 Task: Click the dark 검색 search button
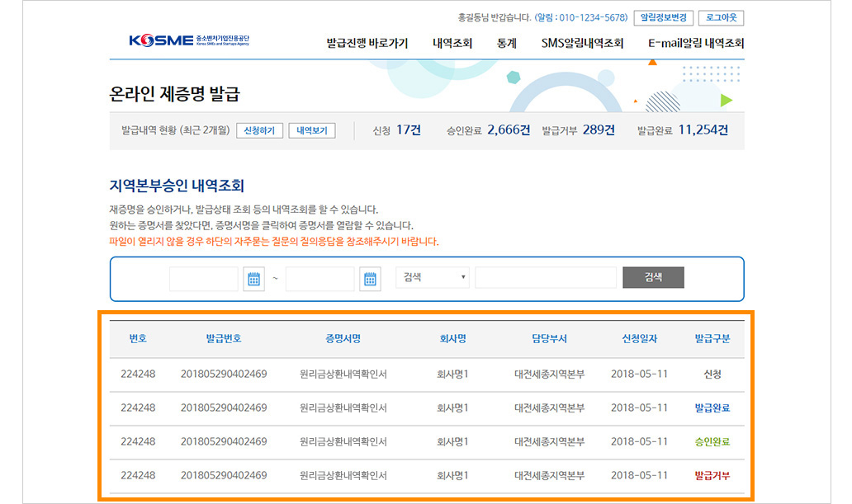tap(653, 277)
